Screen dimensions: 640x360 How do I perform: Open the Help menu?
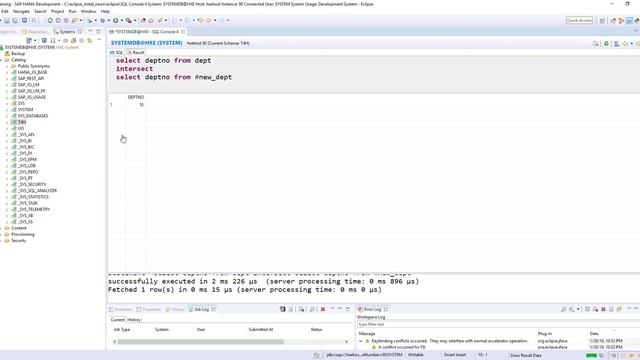tap(105, 11)
